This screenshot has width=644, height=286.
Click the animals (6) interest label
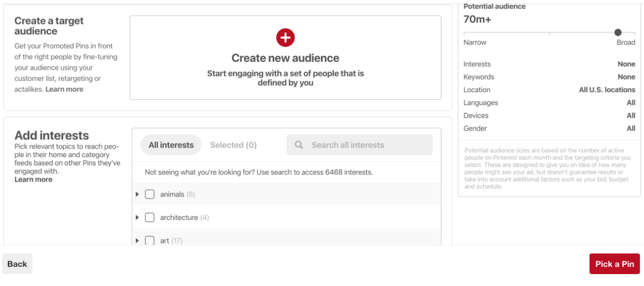(178, 195)
